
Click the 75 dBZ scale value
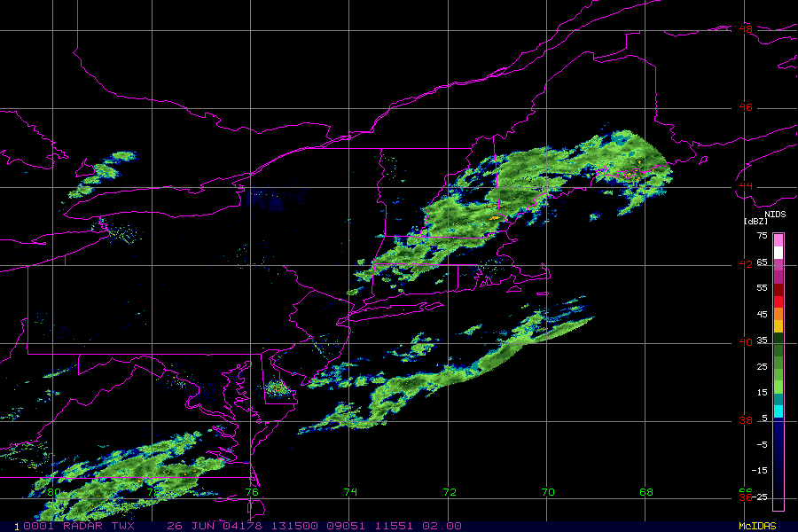point(762,236)
